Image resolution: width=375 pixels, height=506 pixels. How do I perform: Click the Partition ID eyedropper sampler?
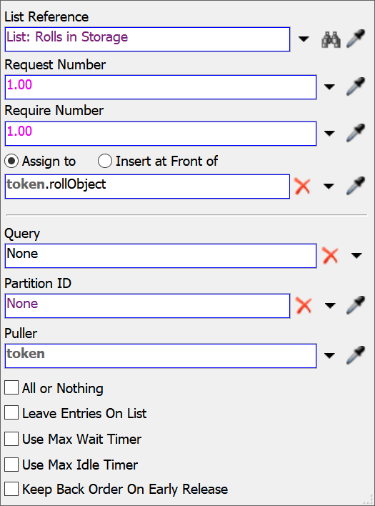click(356, 305)
